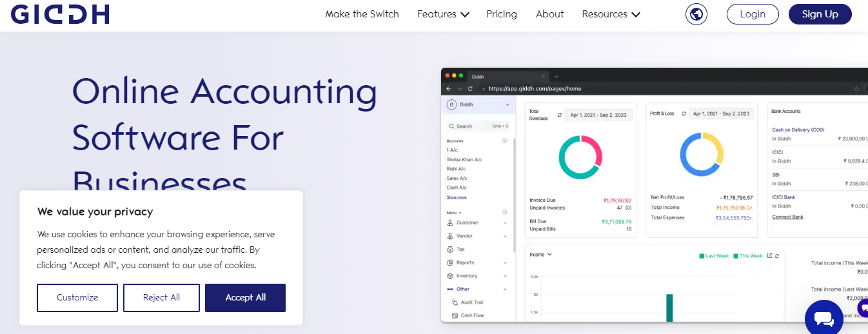Select Cash A/c account
The width and height of the screenshot is (868, 334).
click(x=457, y=188)
